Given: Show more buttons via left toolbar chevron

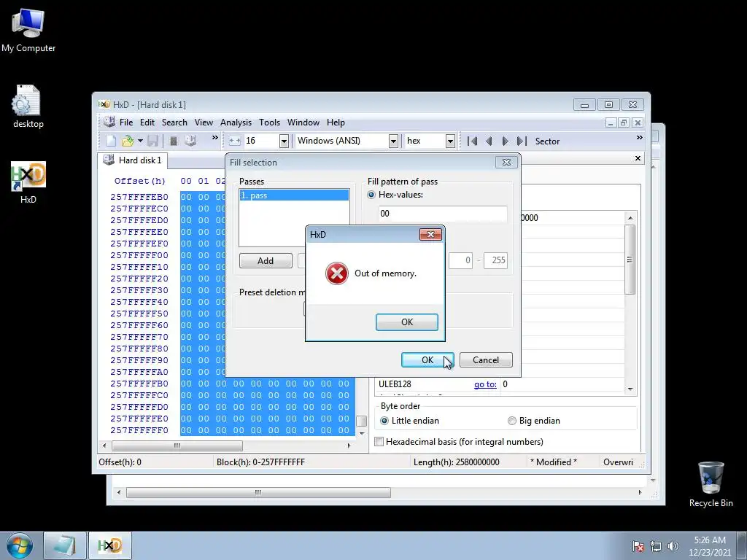Looking at the screenshot, I should 215,138.
